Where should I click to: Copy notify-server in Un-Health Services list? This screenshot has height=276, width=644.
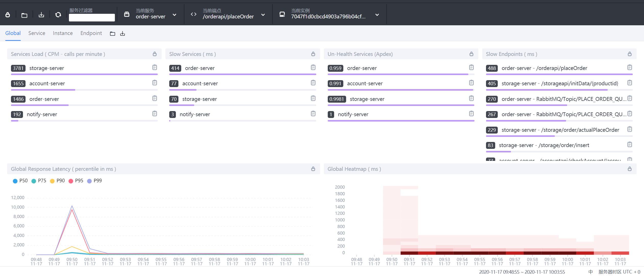pos(471,114)
